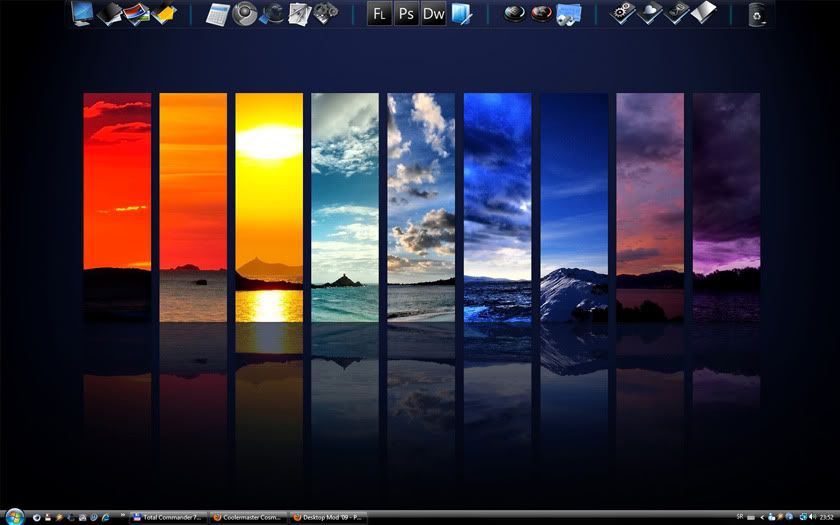Click first round quick launch icon beside Start
This screenshot has height=525, width=840.
pyautogui.click(x=36, y=518)
